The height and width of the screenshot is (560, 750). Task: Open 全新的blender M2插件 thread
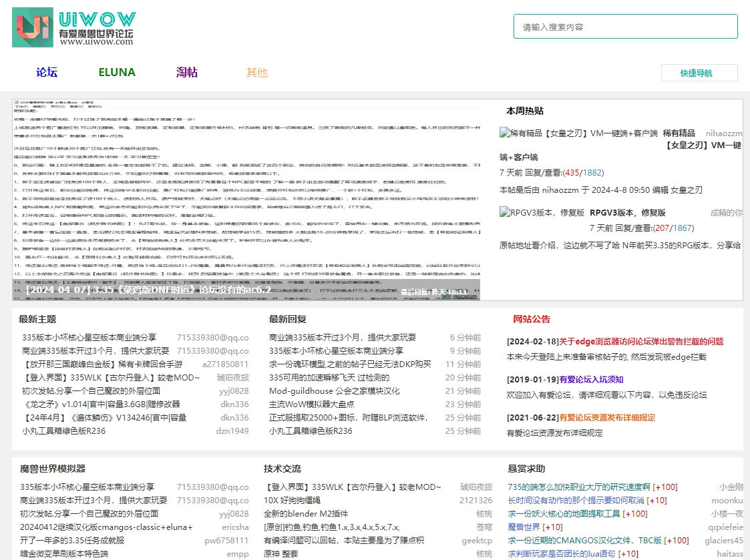[306, 513]
